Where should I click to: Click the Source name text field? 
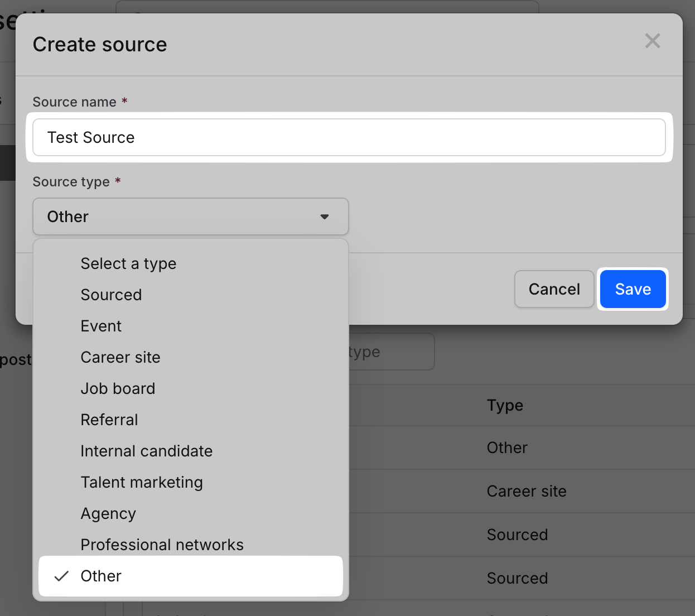pyautogui.click(x=349, y=137)
